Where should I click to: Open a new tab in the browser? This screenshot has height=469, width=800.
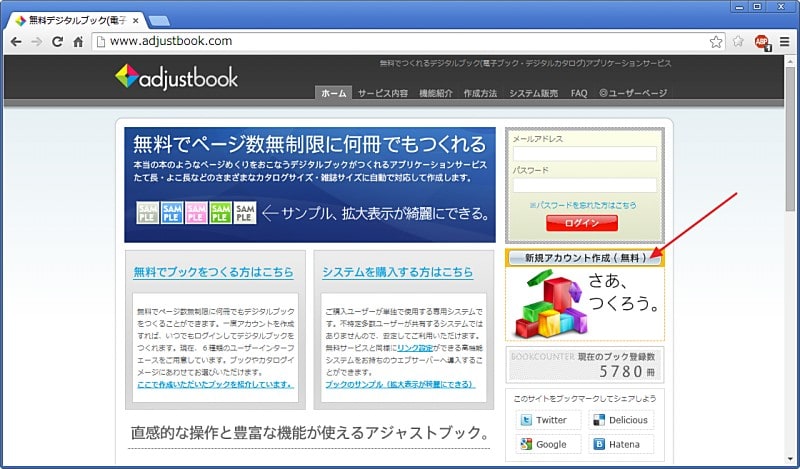point(159,20)
